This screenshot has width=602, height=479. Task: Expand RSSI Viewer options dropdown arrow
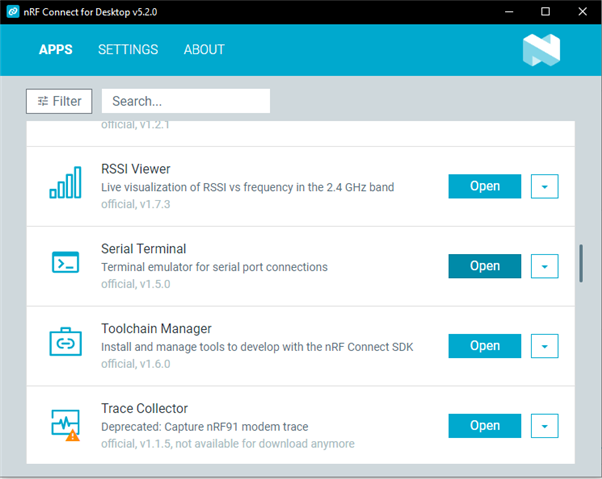tap(544, 187)
